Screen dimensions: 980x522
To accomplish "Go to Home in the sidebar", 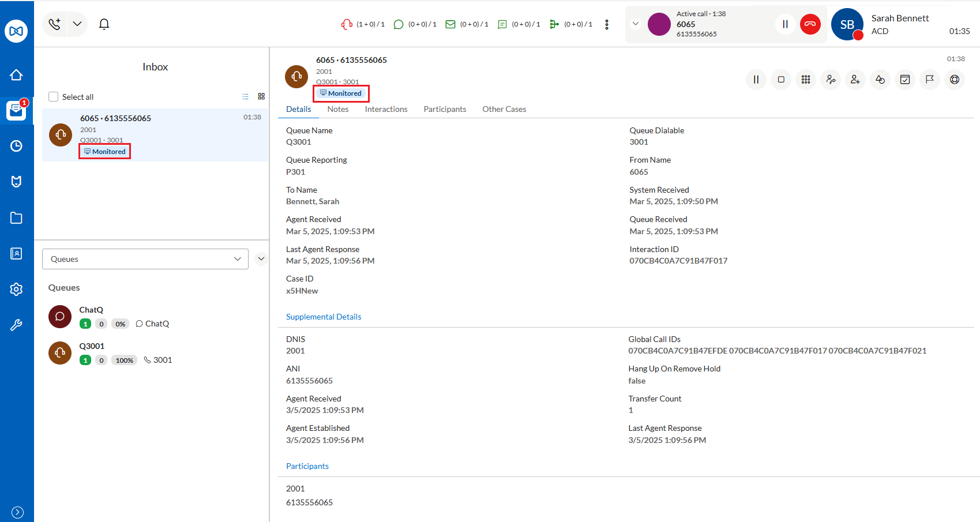I will (16, 75).
